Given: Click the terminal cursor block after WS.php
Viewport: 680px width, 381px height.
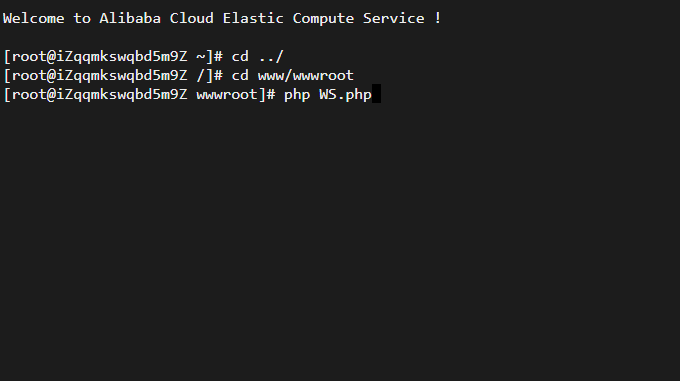Looking at the screenshot, I should (x=376, y=94).
